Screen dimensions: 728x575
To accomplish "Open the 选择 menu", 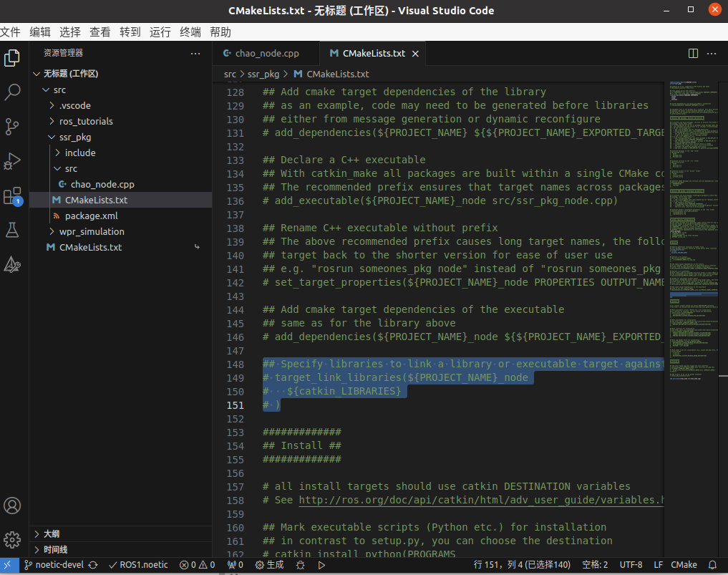I will (x=70, y=32).
